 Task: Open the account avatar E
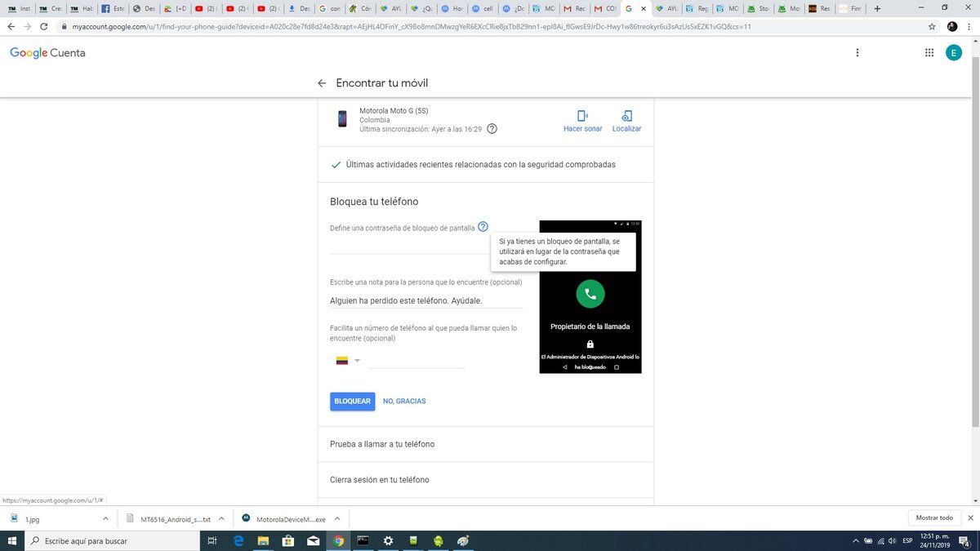(954, 52)
